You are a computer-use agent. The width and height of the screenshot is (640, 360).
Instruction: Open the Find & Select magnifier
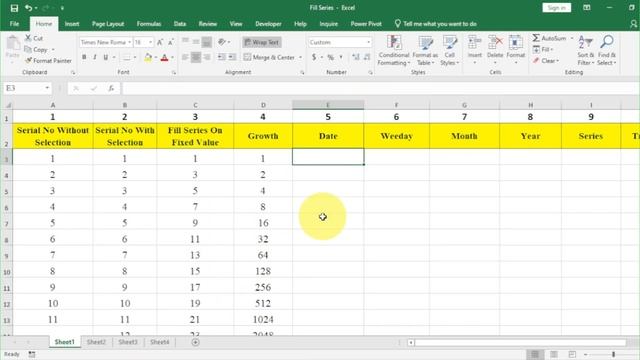[x=607, y=42]
